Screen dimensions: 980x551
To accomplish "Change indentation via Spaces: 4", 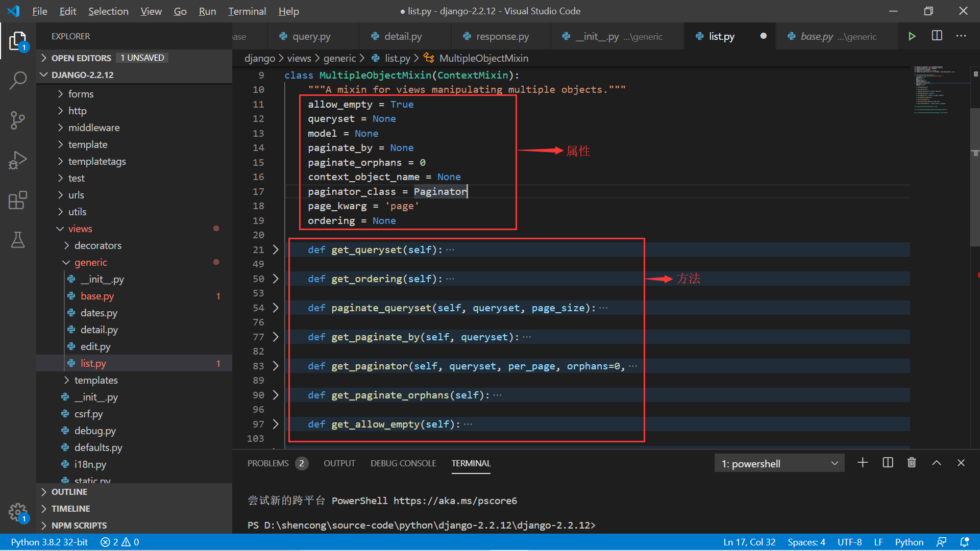I will click(806, 542).
